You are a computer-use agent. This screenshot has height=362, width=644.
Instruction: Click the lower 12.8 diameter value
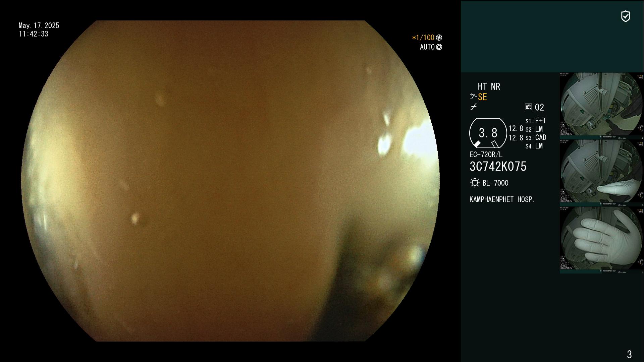(516, 137)
